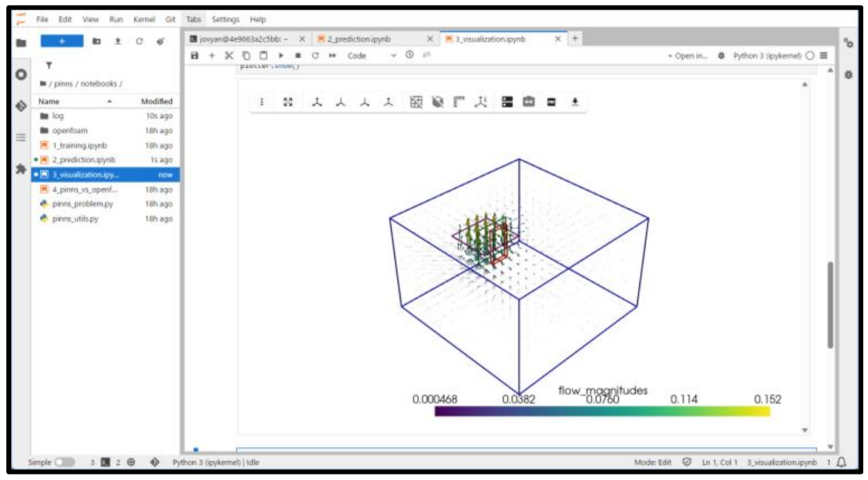Click the upload files icon
Screen dimensions: 868x480
click(118, 41)
